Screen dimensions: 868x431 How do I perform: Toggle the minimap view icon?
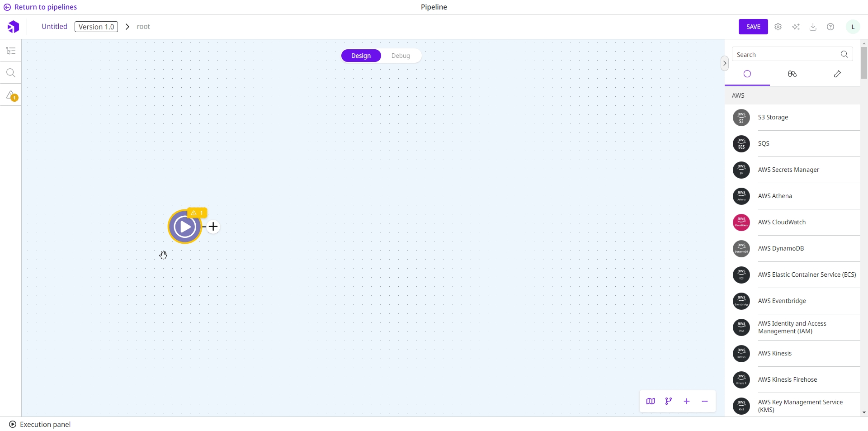pyautogui.click(x=651, y=401)
